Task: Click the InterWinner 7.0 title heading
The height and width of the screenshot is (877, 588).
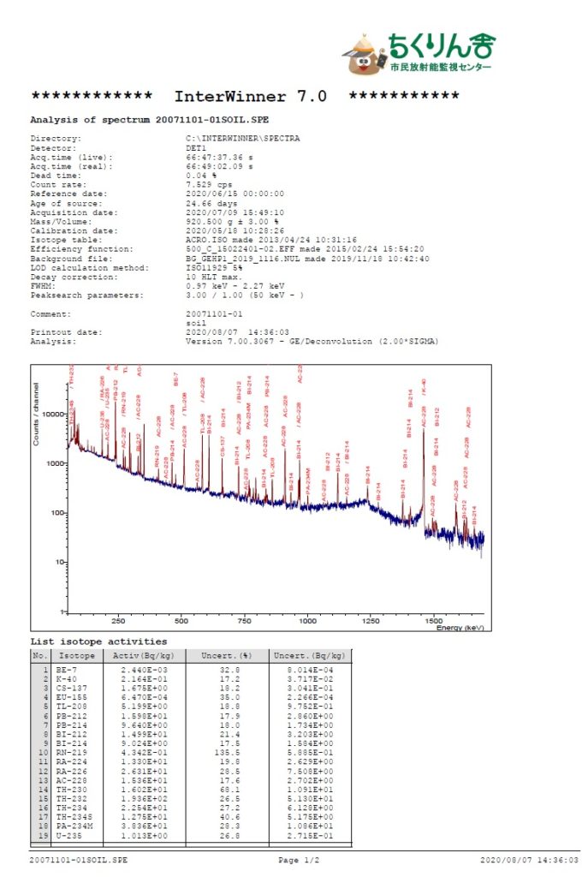Action: (250, 96)
